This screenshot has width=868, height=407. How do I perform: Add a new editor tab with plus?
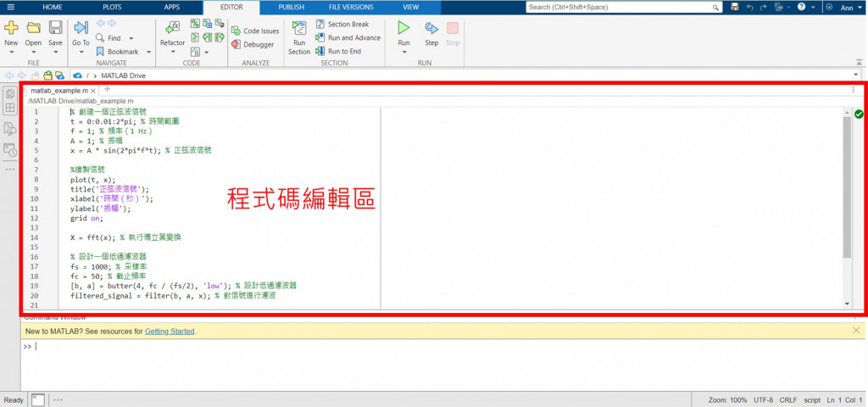tap(108, 89)
